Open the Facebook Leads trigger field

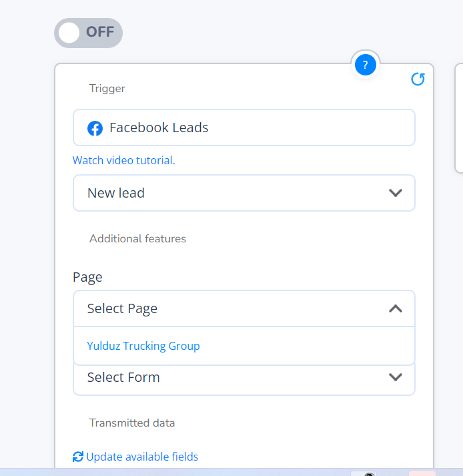(244, 128)
